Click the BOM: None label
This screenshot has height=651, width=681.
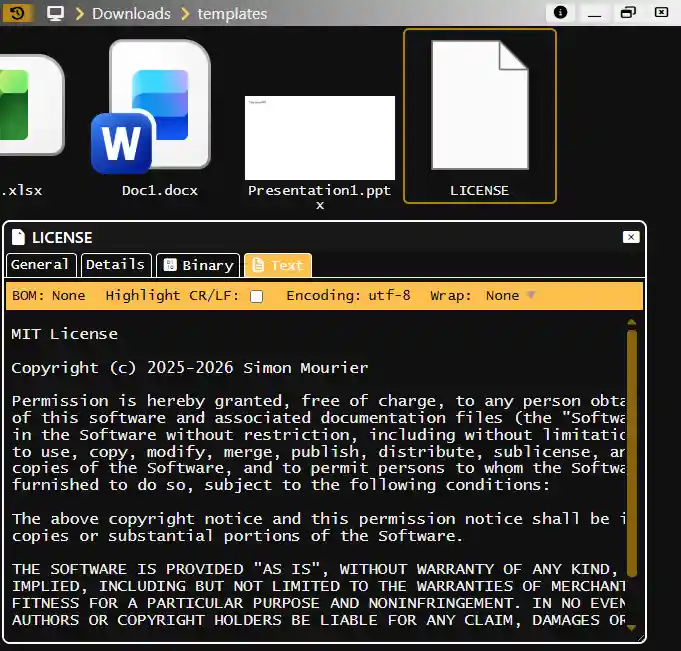[49, 296]
